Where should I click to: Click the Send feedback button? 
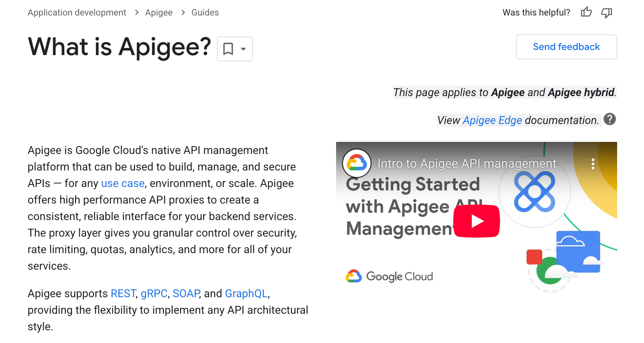coord(566,47)
